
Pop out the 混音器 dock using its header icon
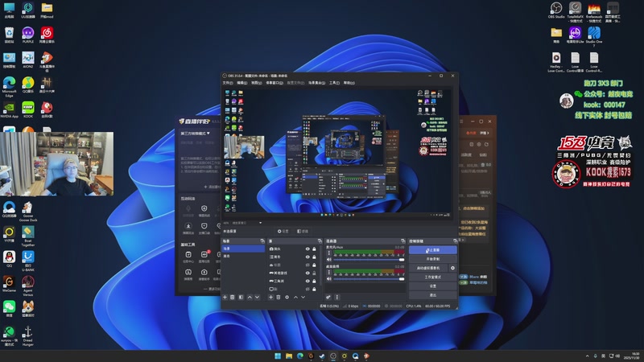(x=403, y=241)
